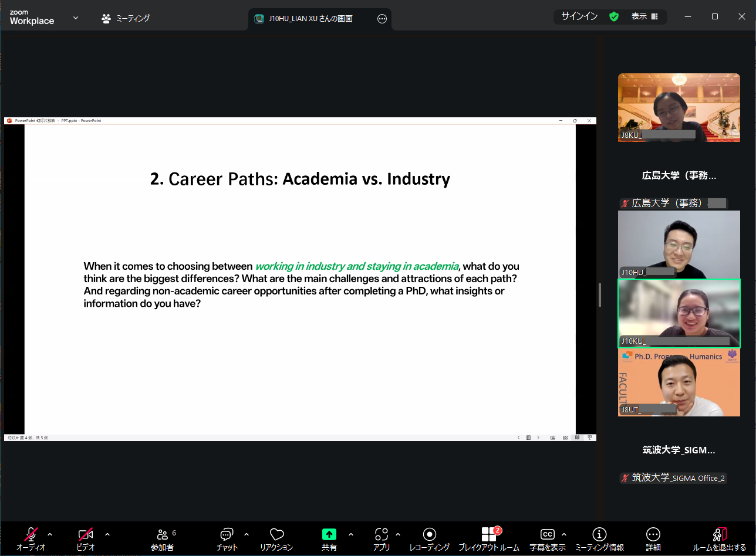The image size is (756, 556).
Task: Open リアクション reactions heart icon
Action: pos(276,535)
